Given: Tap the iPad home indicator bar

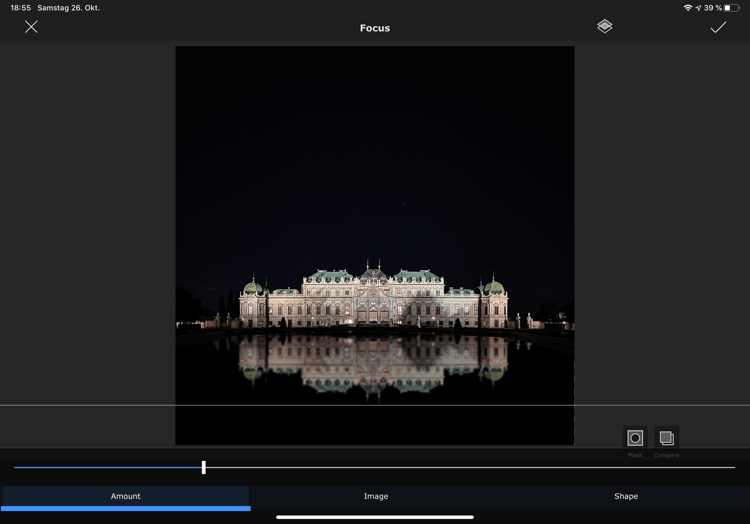Looking at the screenshot, I should pyautogui.click(x=375, y=517).
